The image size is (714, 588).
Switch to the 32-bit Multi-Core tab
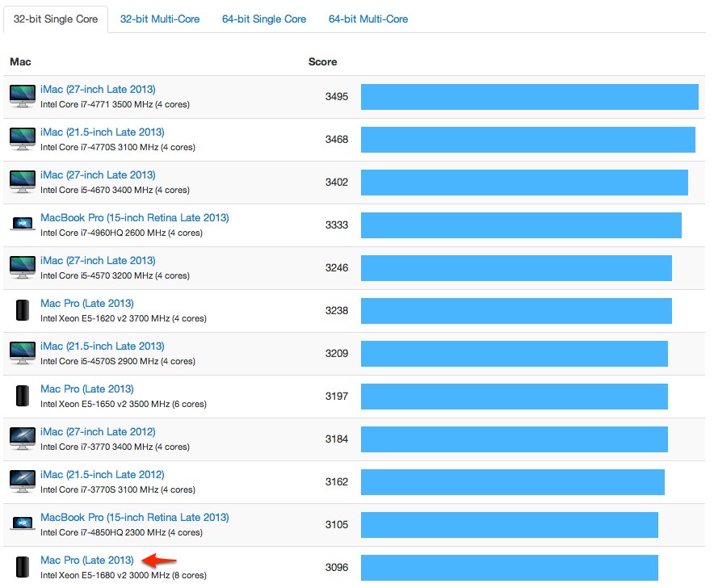[160, 19]
